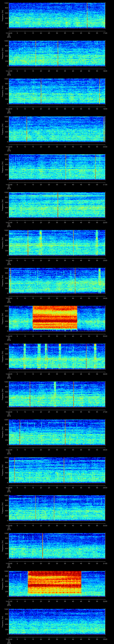Click the 14:32:00 start time label
The width and height of the screenshot is (114, 644).
point(9,639)
